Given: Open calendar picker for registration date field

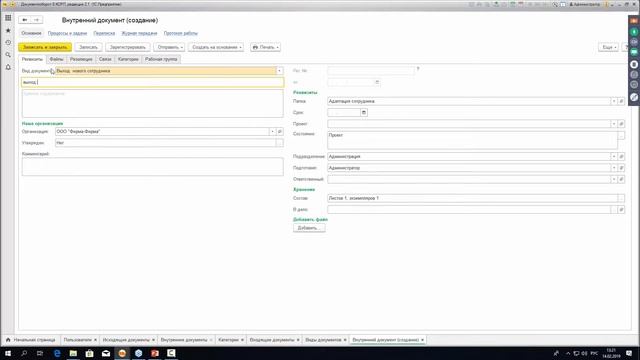Looking at the screenshot, I should [x=377, y=82].
